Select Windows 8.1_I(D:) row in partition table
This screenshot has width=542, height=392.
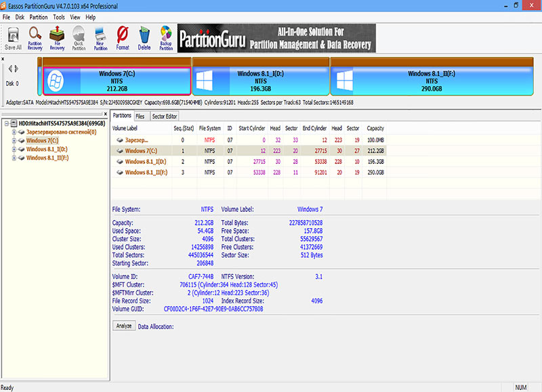[249, 161]
